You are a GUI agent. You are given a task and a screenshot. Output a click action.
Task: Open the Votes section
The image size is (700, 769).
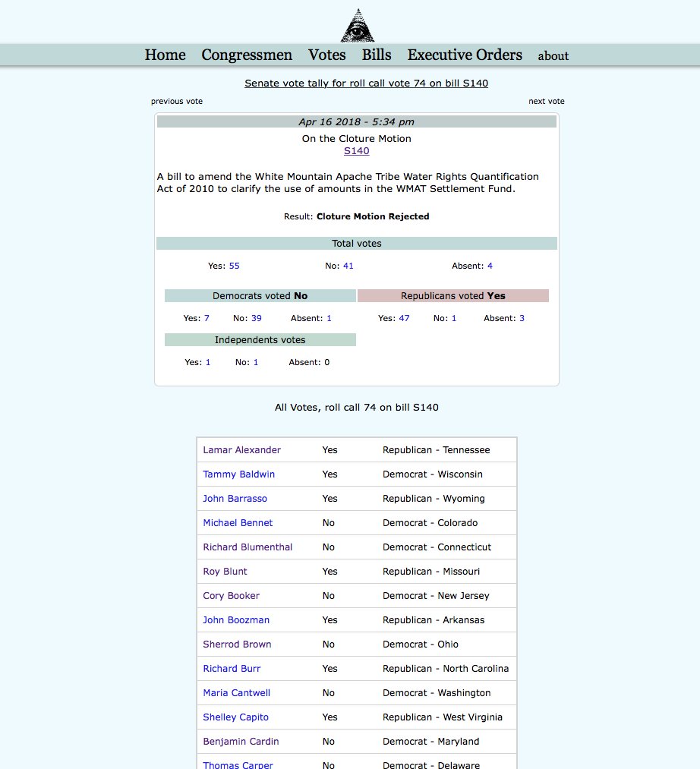point(326,55)
